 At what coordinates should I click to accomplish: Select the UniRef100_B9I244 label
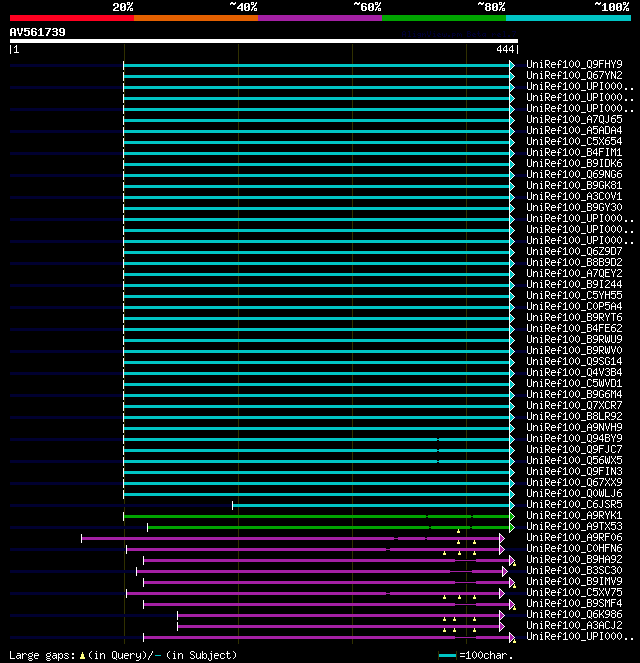coord(574,284)
